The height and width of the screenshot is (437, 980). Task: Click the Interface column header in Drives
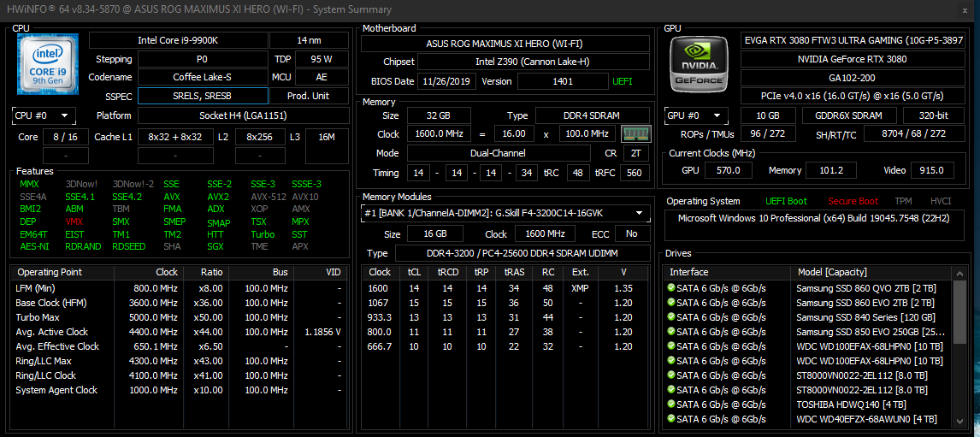click(x=726, y=273)
